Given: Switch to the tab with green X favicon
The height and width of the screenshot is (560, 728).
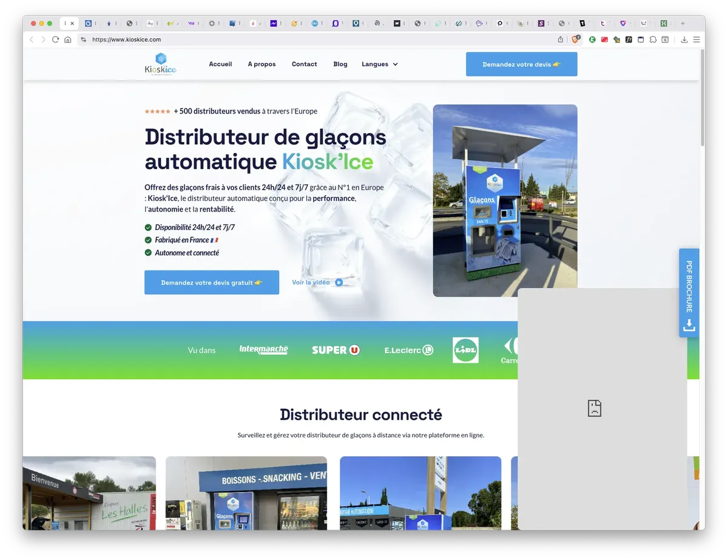Looking at the screenshot, I should pos(664,23).
